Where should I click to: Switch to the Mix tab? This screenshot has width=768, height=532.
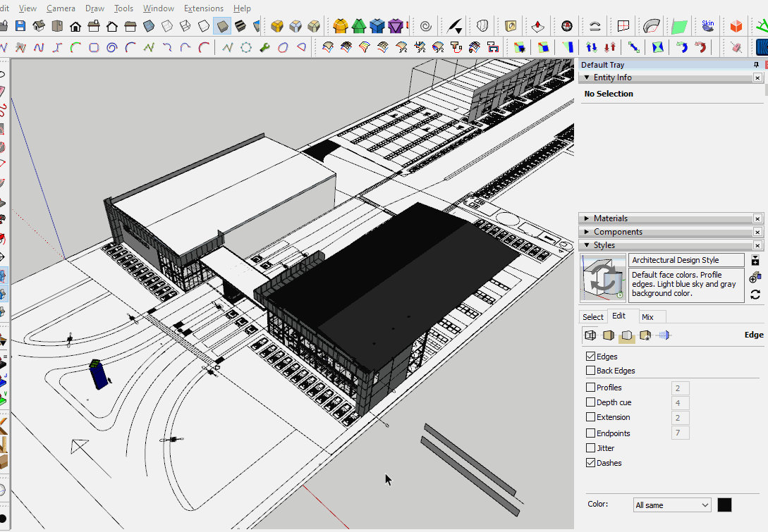tap(647, 317)
